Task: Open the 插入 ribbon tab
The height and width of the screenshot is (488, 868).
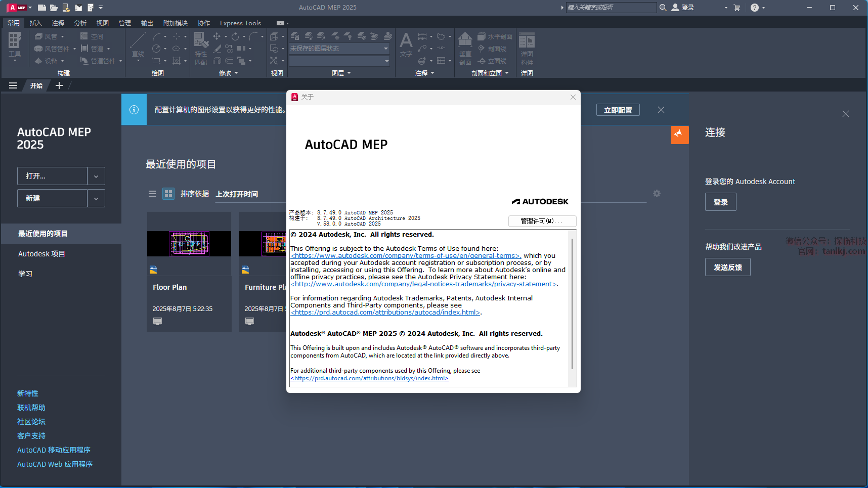Action: (35, 23)
